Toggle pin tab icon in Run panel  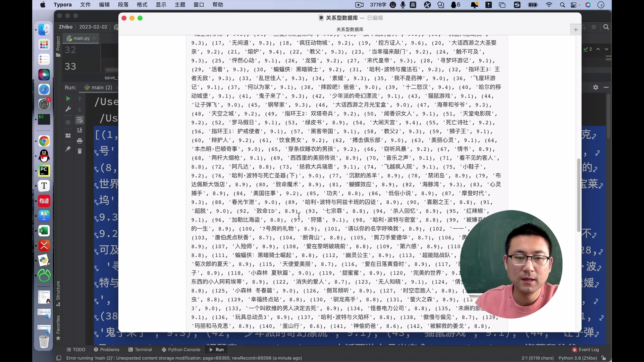68,148
